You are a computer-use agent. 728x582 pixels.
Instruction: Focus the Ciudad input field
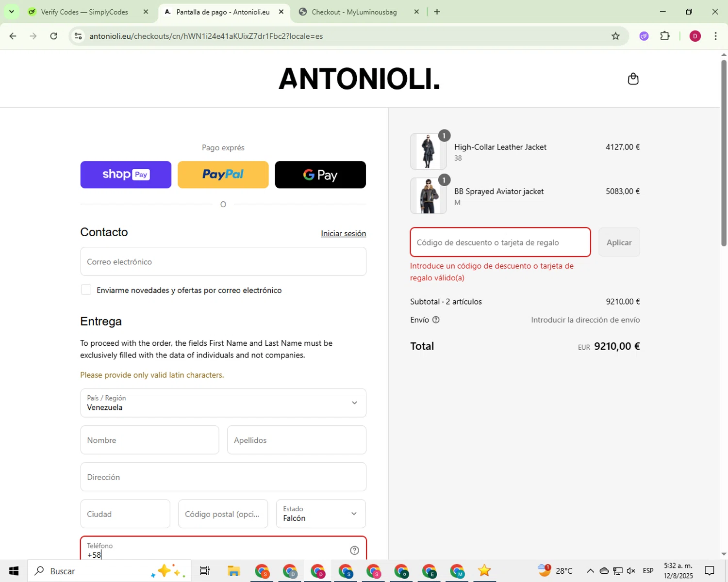pyautogui.click(x=125, y=514)
